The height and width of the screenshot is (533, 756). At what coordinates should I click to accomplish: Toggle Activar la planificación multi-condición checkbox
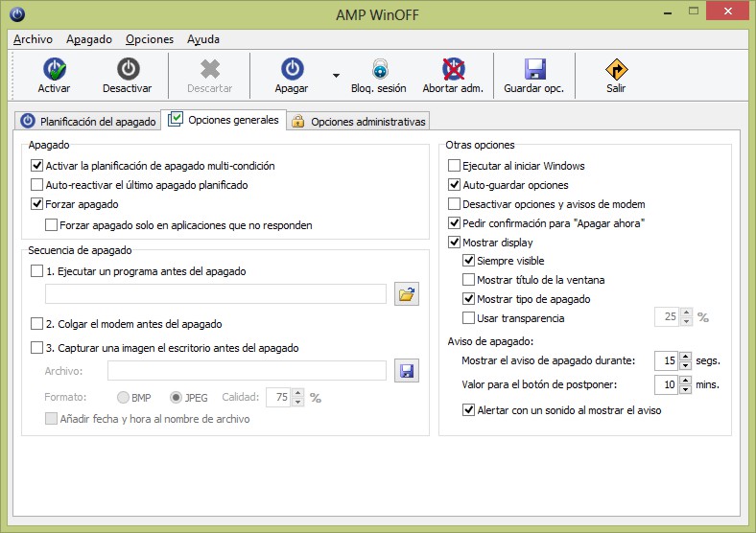point(36,166)
